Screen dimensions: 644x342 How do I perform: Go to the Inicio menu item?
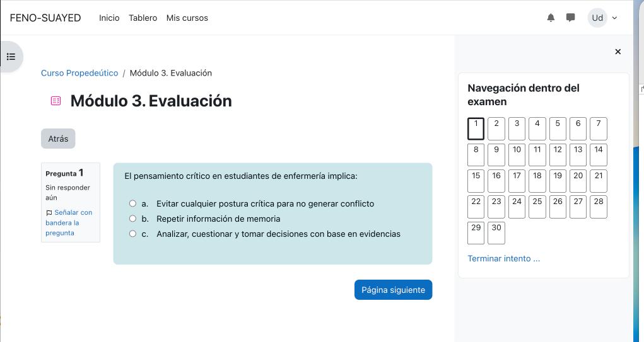pyautogui.click(x=109, y=18)
